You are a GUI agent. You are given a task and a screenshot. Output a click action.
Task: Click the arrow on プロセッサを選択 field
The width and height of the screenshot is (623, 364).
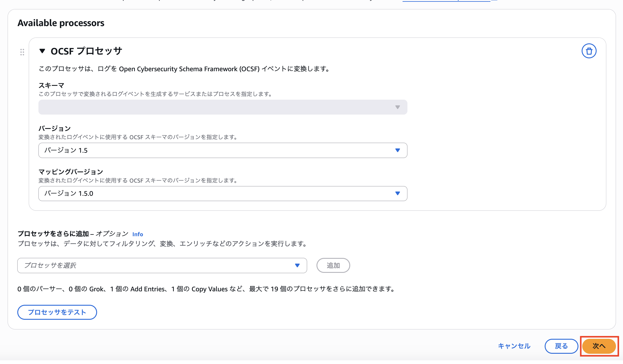(297, 265)
